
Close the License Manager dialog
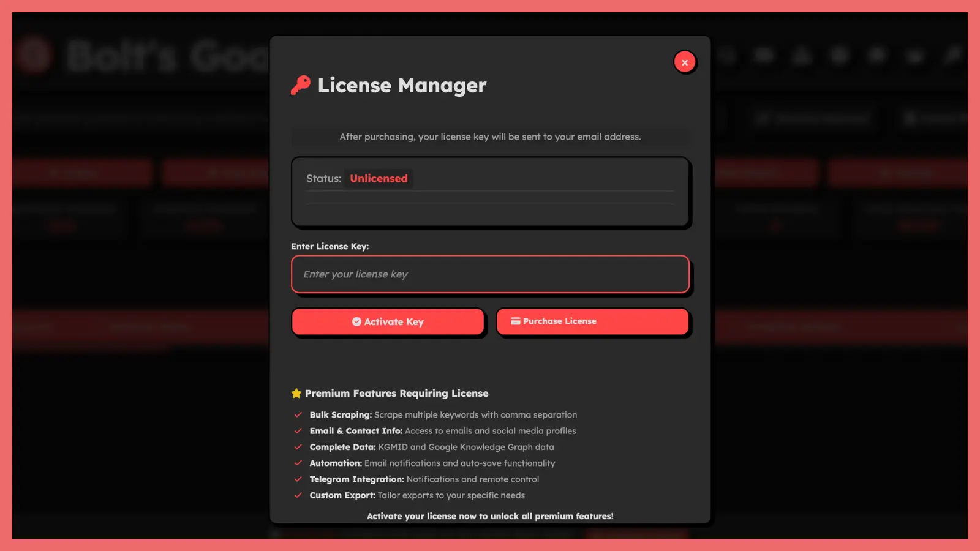tap(685, 62)
